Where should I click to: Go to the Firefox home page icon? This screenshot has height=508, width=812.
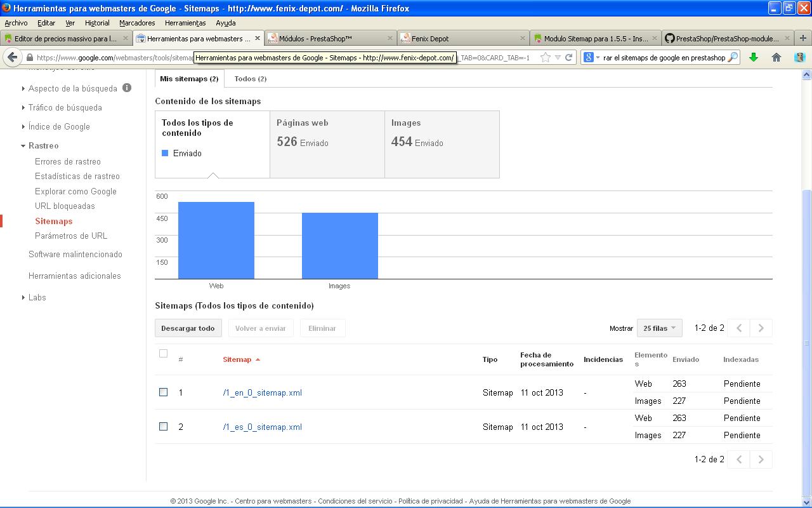pyautogui.click(x=776, y=57)
